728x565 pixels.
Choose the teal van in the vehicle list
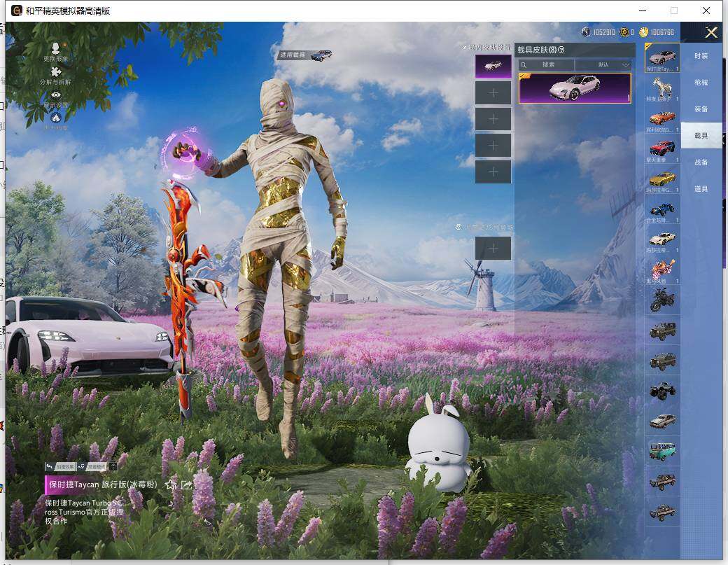[662, 449]
